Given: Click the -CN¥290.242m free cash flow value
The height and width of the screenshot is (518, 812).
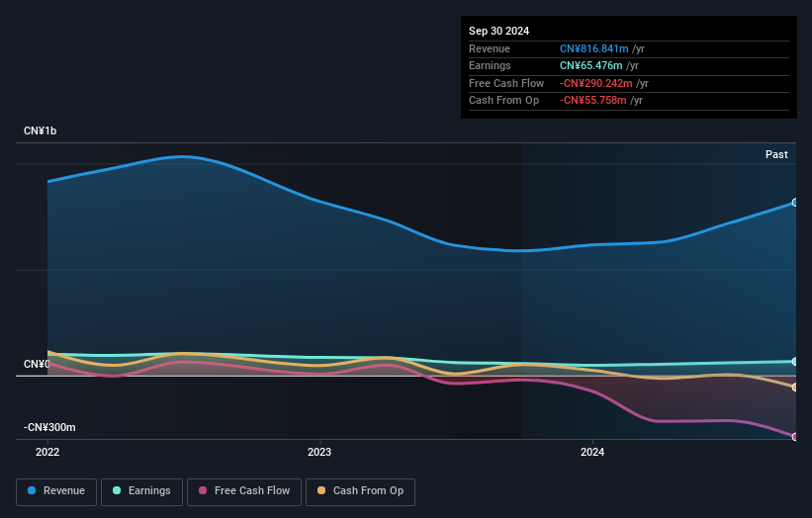Looking at the screenshot, I should (x=596, y=83).
